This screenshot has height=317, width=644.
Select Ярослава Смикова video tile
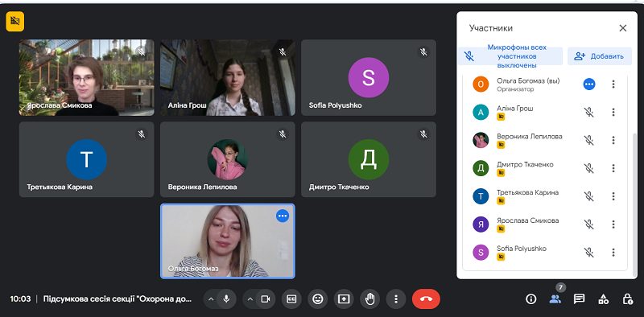point(86,77)
